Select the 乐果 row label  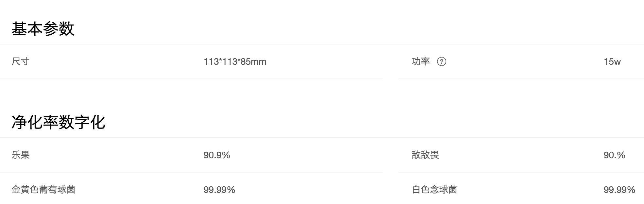(x=21, y=155)
